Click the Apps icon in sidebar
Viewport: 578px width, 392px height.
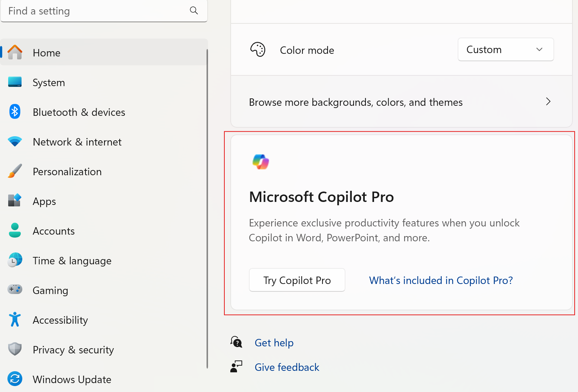pos(15,200)
